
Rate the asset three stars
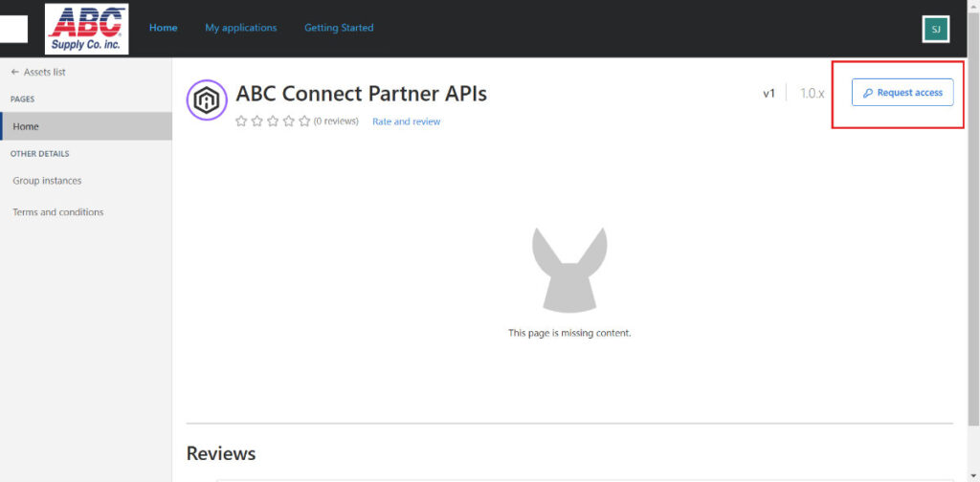click(273, 121)
